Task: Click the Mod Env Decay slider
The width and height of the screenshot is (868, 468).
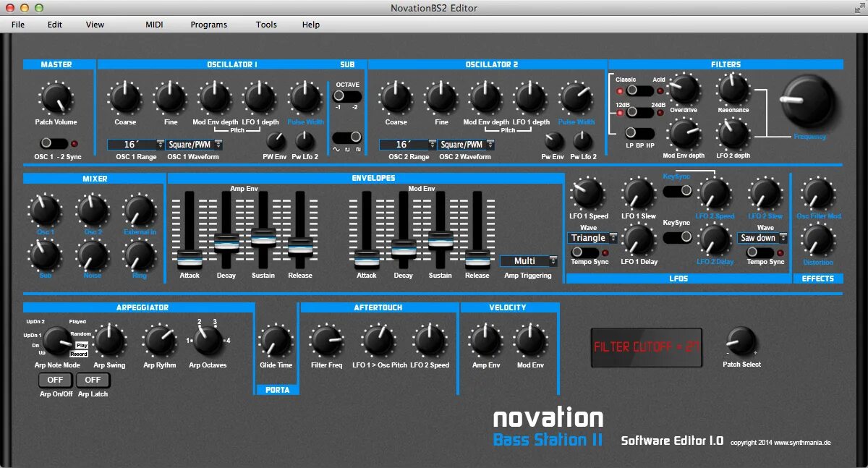Action: point(403,250)
